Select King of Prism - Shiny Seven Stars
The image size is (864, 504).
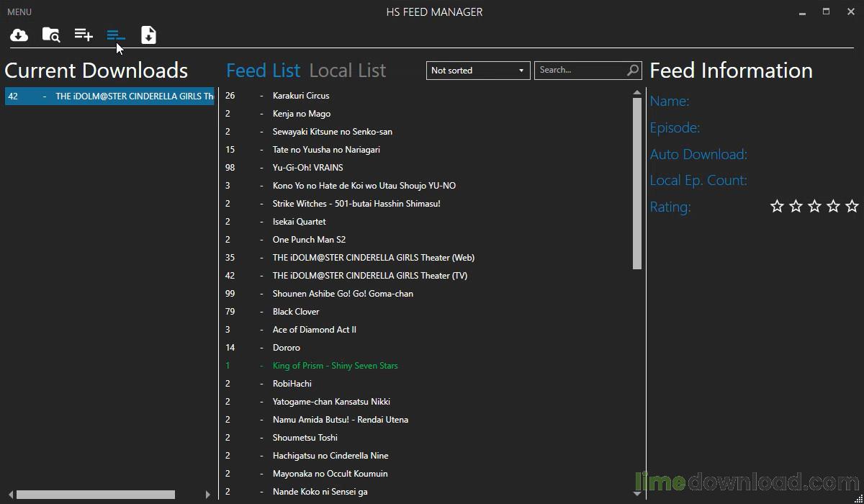click(x=335, y=366)
